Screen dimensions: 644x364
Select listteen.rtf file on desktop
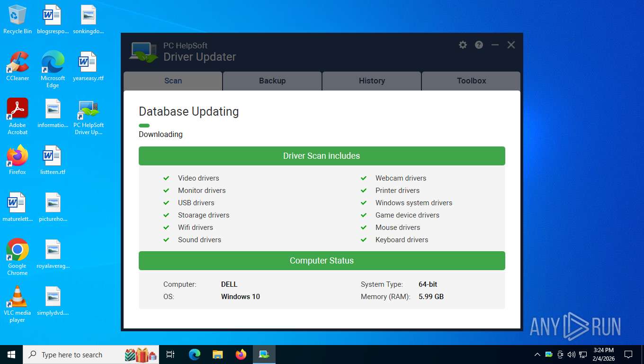pos(53,160)
